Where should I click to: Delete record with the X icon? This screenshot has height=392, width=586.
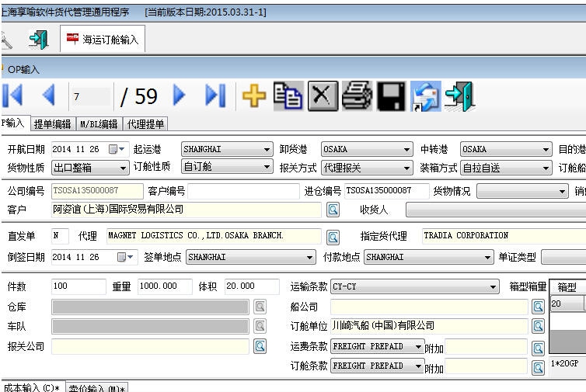coord(323,96)
